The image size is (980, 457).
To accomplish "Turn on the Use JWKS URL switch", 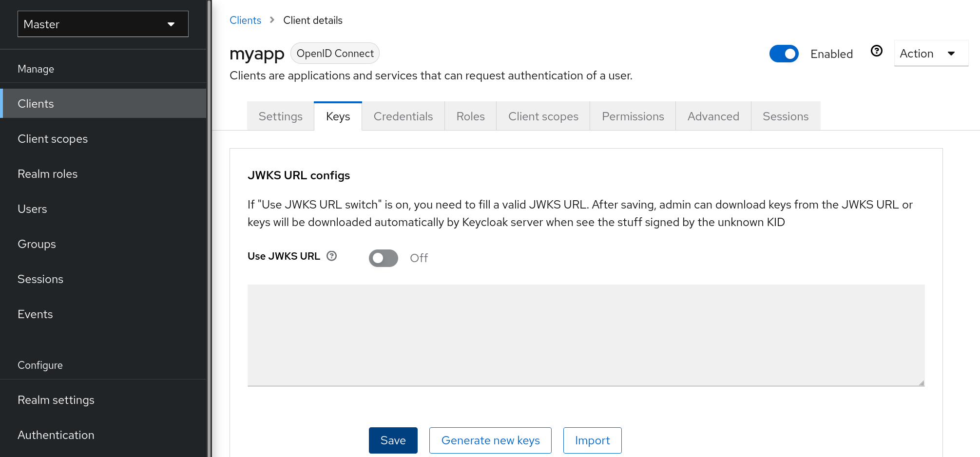I will pyautogui.click(x=383, y=258).
